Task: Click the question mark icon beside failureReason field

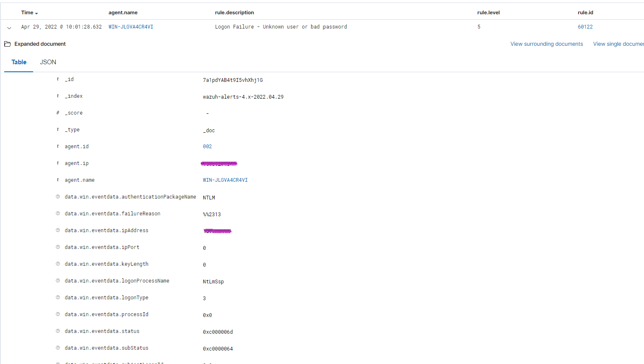Action: [x=57, y=213]
